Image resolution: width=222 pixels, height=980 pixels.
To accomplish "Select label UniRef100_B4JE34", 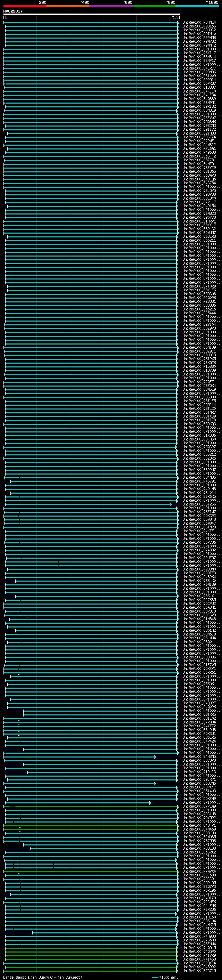I will click(199, 95).
